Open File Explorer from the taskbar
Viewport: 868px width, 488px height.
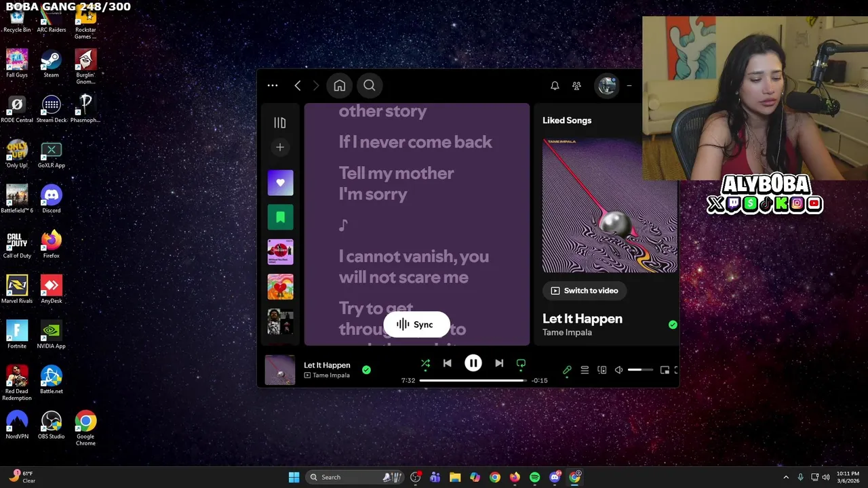pos(455,477)
